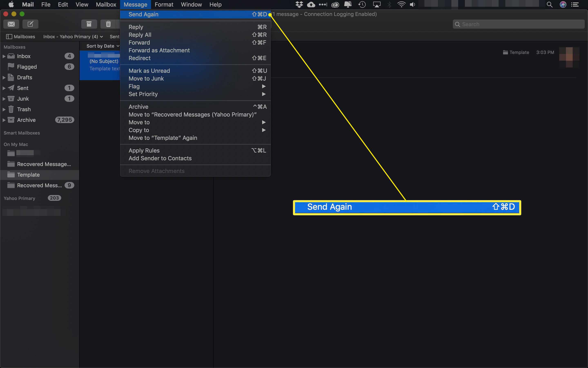This screenshot has height=368, width=588.
Task: Click the Get Mail envelope icon
Action: click(x=11, y=24)
